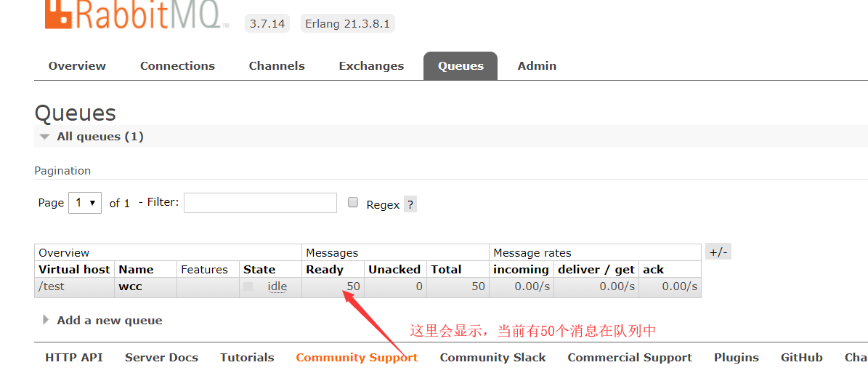This screenshot has height=381, width=868.
Task: Click the /test virtual host cell
Action: click(75, 287)
